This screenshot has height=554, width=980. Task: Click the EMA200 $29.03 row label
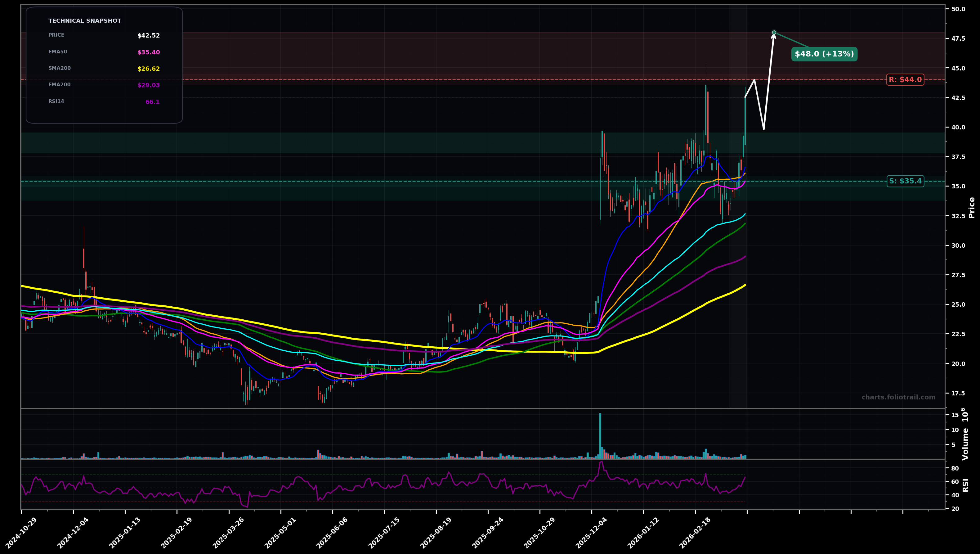click(x=59, y=84)
